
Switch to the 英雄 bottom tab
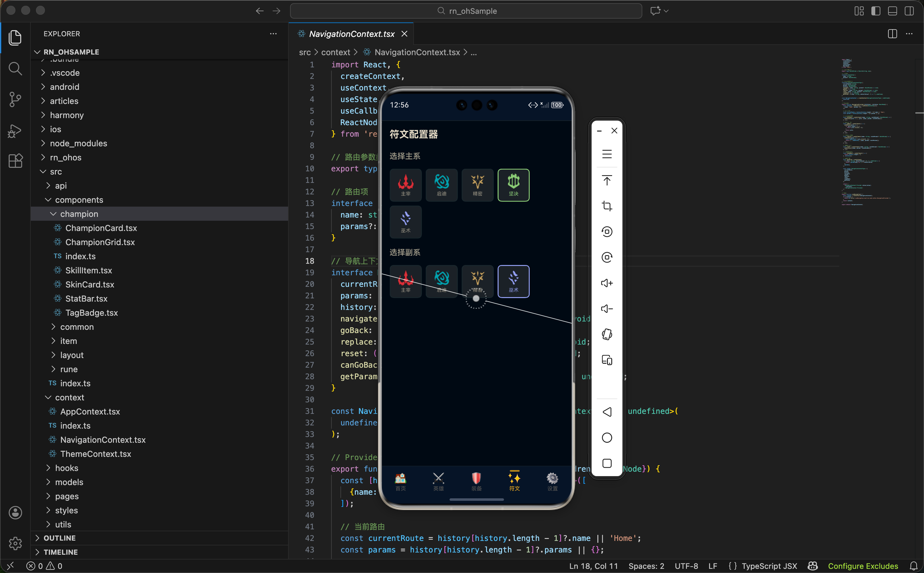point(439,481)
